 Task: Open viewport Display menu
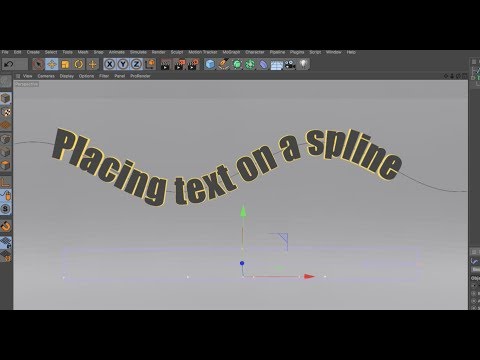click(67, 76)
